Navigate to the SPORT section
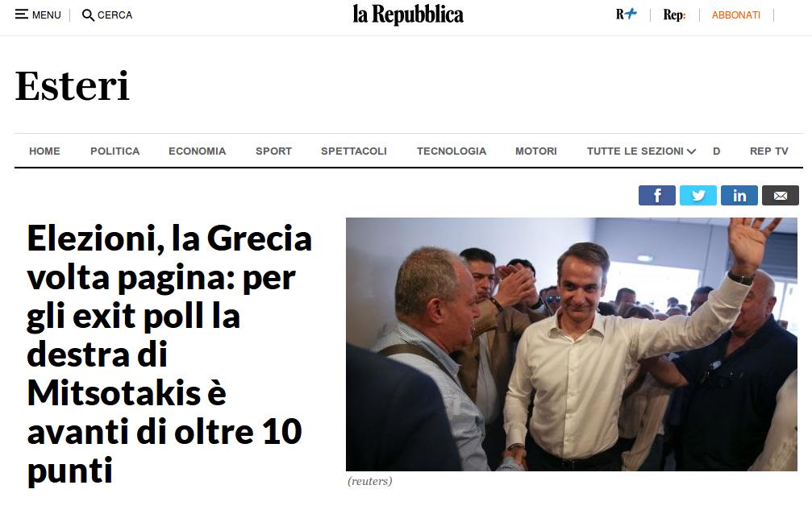Image resolution: width=812 pixels, height=510 pixels. click(274, 151)
